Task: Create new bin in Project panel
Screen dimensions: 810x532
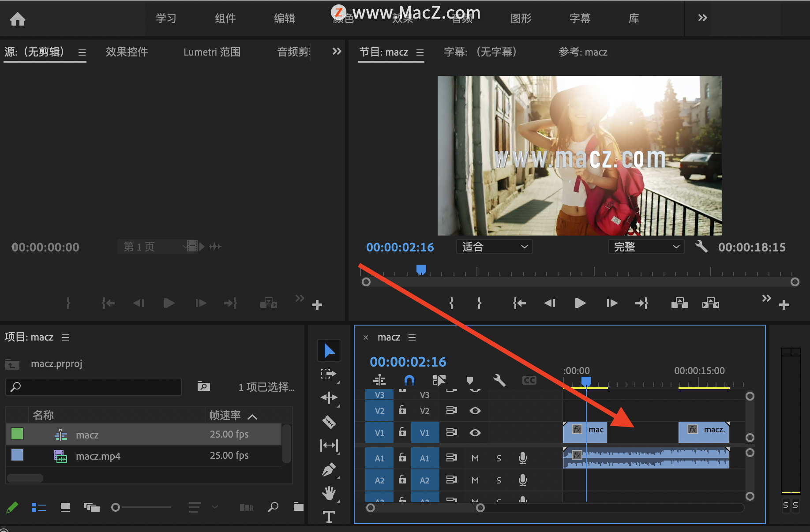Action: click(x=299, y=507)
